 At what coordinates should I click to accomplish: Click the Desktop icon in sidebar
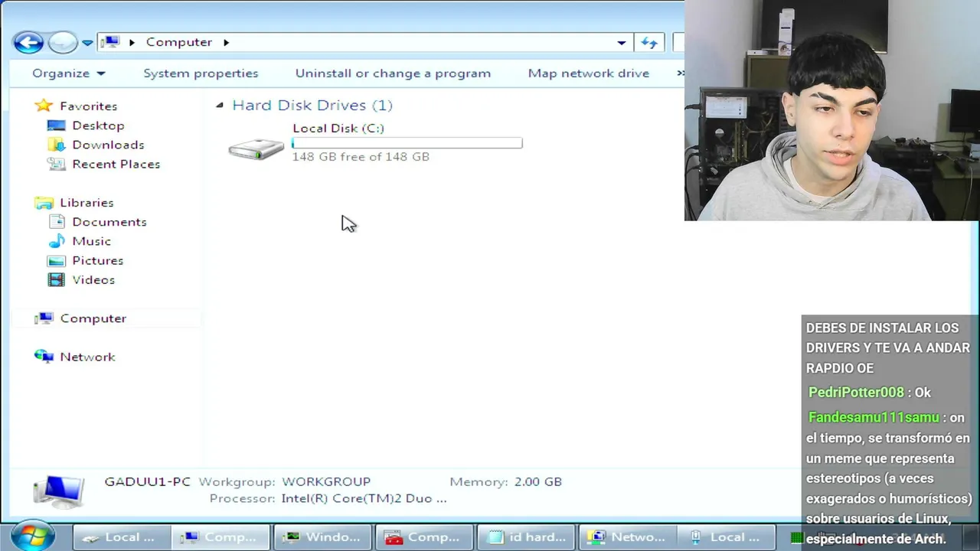coord(57,126)
